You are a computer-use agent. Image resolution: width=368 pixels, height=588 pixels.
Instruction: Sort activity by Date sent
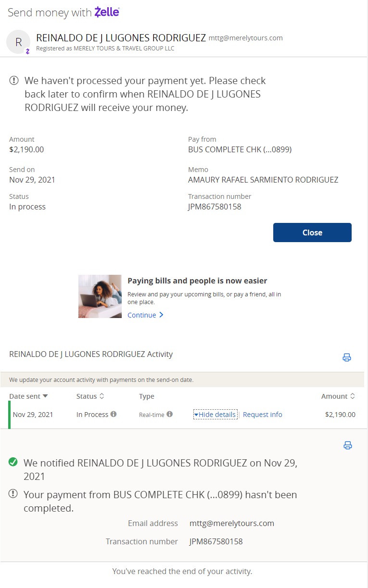[28, 396]
